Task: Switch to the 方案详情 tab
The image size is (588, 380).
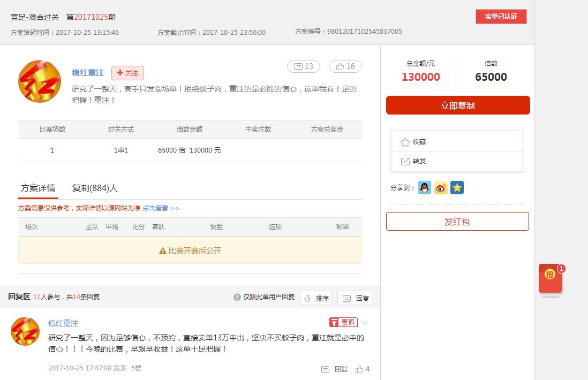Action: click(x=37, y=188)
